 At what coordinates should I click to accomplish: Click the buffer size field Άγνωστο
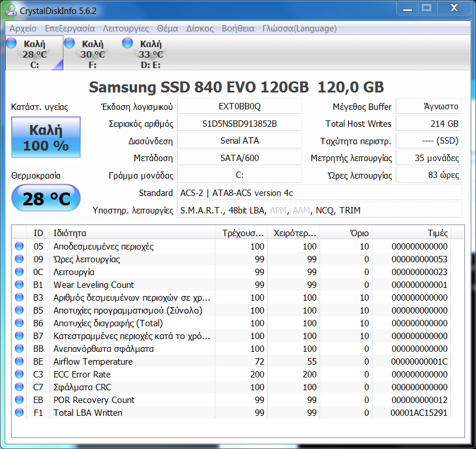pyautogui.click(x=429, y=106)
